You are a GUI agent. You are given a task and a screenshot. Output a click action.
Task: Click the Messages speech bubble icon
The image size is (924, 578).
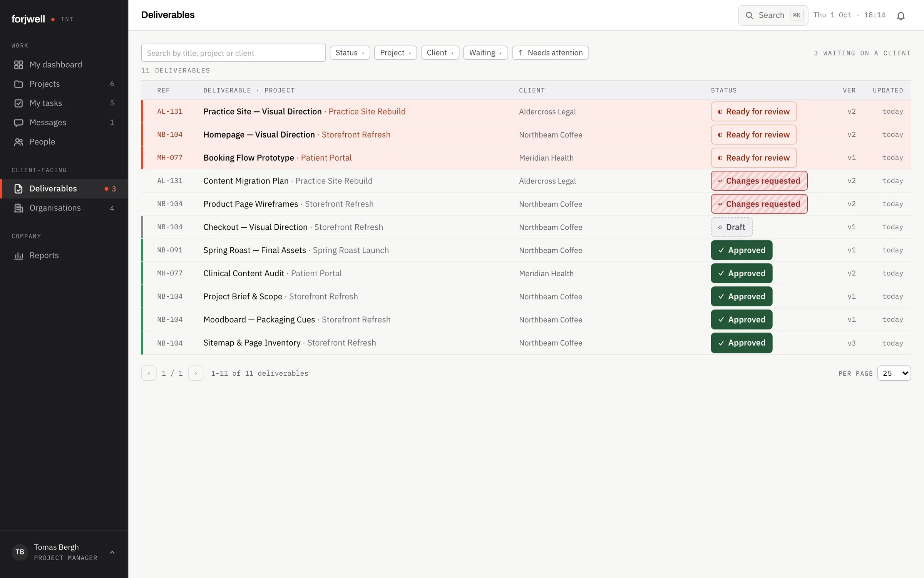pyautogui.click(x=18, y=123)
